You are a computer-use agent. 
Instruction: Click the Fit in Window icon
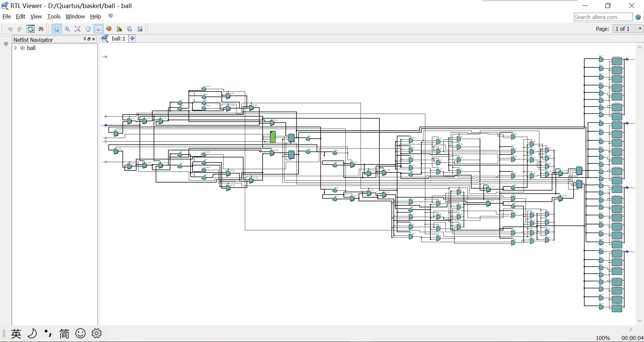(x=77, y=29)
